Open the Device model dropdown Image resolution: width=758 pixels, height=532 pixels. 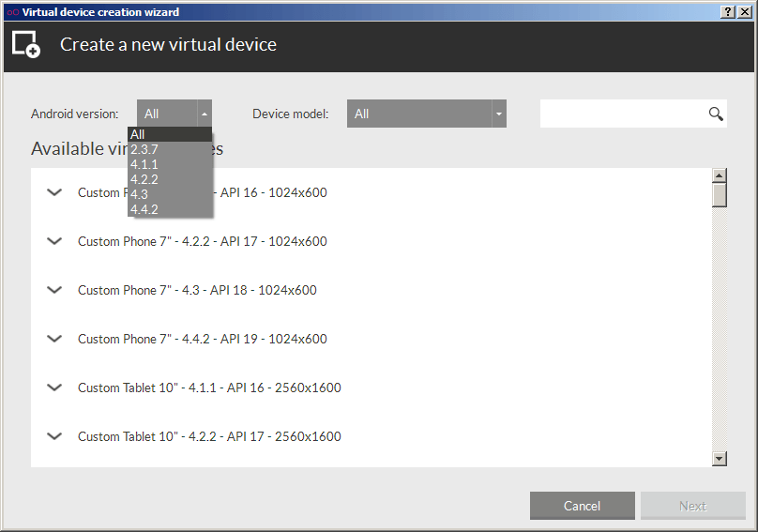pos(499,114)
